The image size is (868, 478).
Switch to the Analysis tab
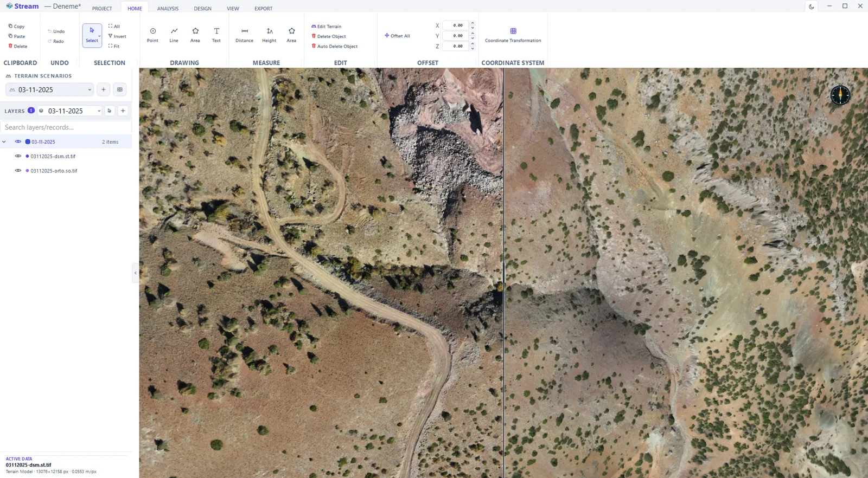coord(168,8)
